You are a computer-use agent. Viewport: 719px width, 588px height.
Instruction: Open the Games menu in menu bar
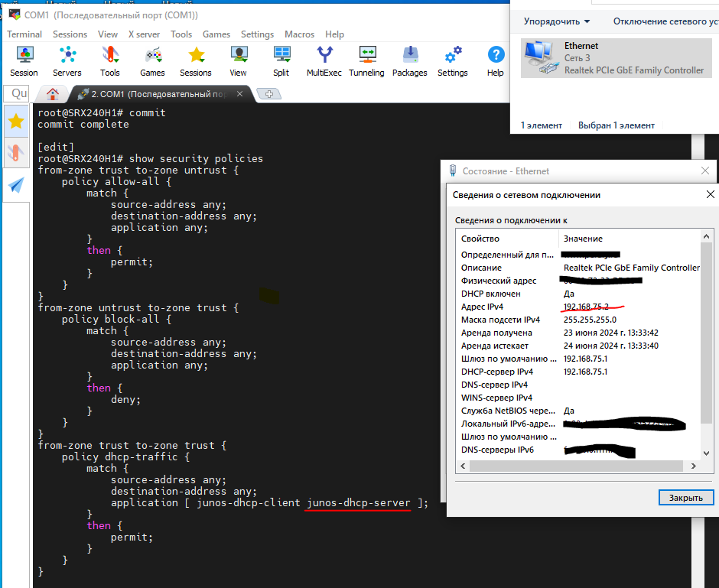[216, 34]
